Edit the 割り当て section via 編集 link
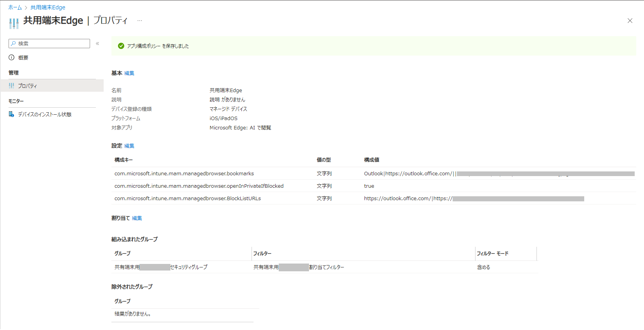 [137, 218]
